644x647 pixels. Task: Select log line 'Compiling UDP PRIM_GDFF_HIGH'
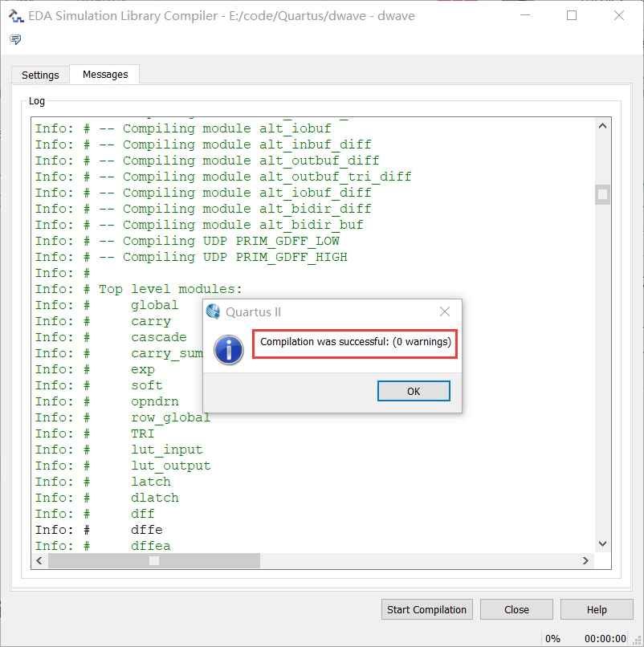(x=191, y=258)
